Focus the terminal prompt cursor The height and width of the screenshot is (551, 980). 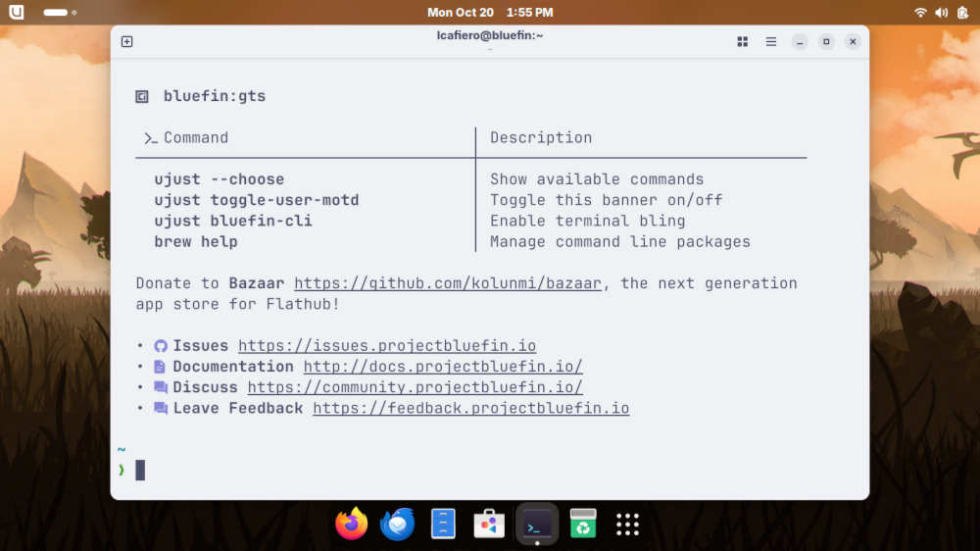click(x=140, y=470)
